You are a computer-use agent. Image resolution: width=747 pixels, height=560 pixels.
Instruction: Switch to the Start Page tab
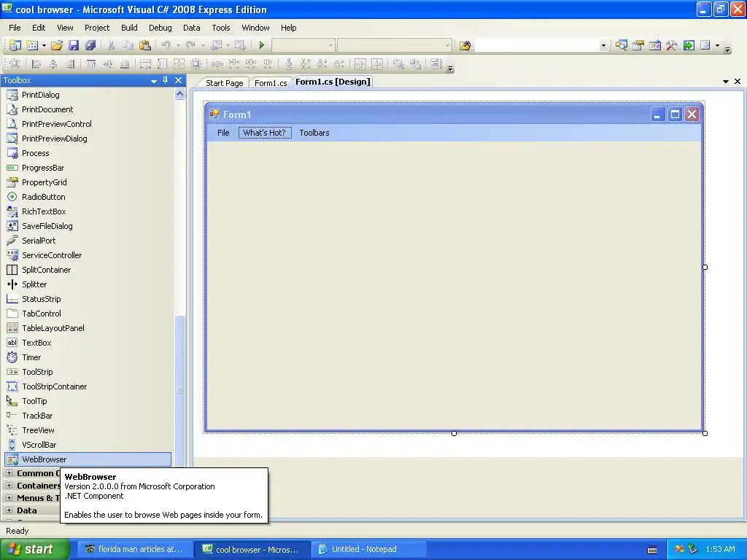coord(225,83)
